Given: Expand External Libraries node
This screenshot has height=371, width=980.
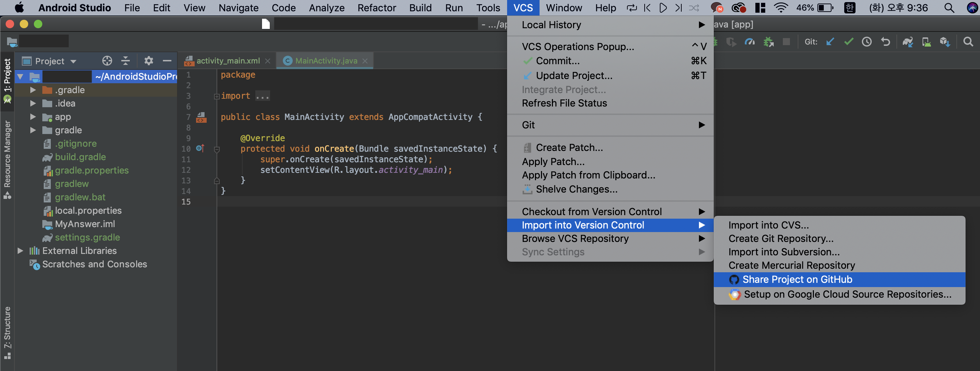Looking at the screenshot, I should (20, 251).
